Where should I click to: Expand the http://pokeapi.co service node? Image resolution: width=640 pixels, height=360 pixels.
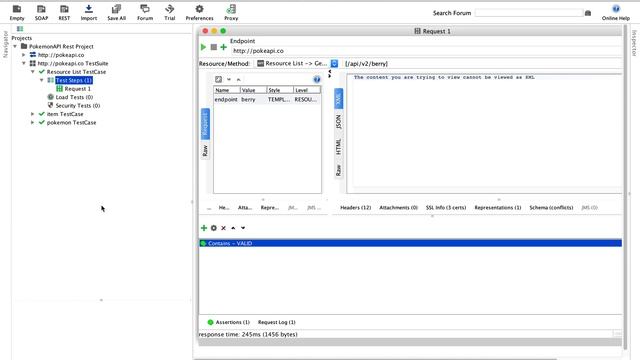pos(24,55)
